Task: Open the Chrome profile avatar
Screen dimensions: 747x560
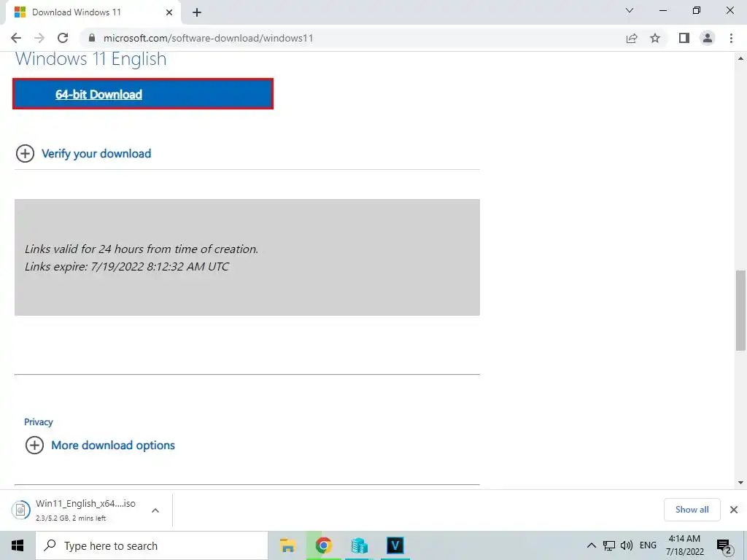Action: [x=708, y=38]
